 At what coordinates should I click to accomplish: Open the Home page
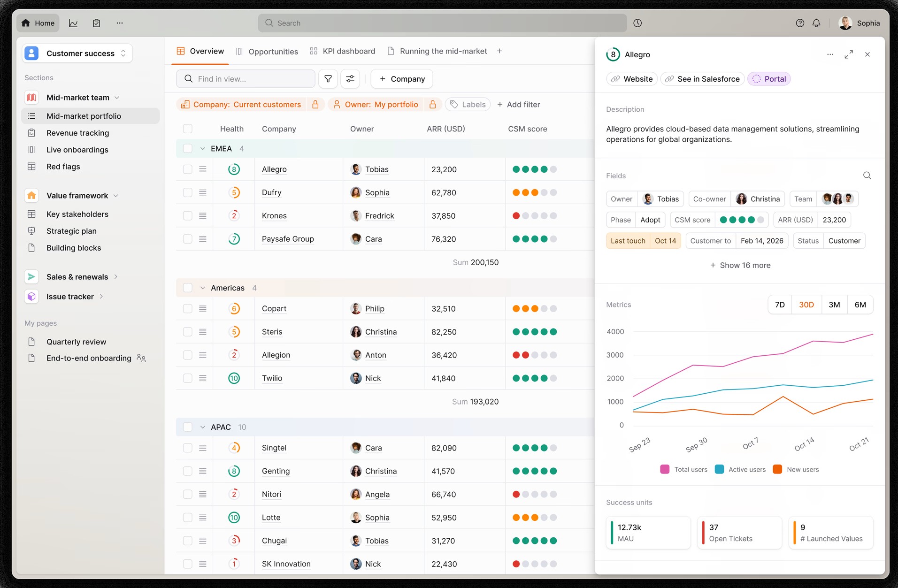pos(38,23)
